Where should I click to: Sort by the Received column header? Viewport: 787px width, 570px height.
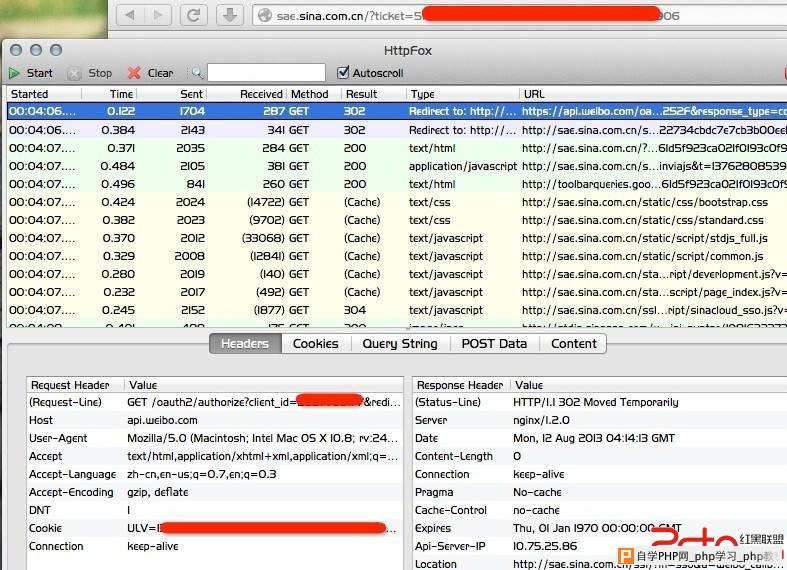246,94
